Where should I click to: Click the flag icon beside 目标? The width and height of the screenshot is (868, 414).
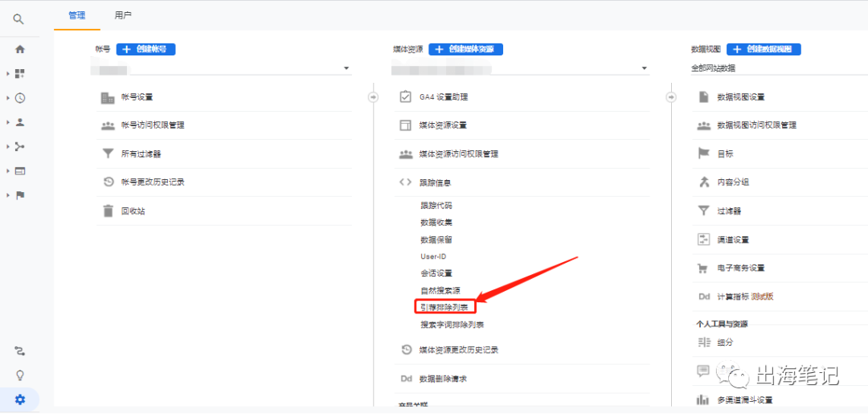pyautogui.click(x=703, y=154)
